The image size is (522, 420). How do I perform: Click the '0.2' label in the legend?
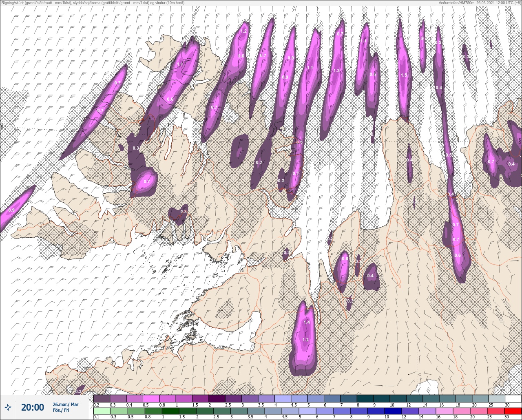point(96,405)
